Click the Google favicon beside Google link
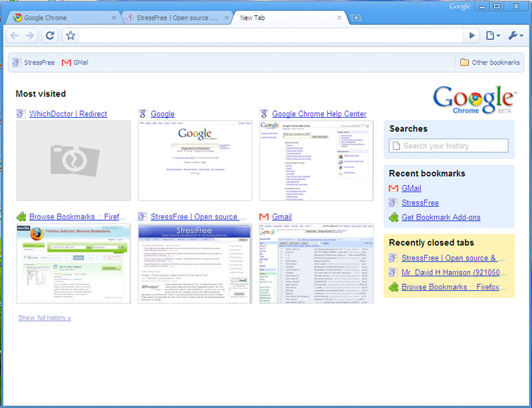The height and width of the screenshot is (408, 532). click(x=142, y=114)
